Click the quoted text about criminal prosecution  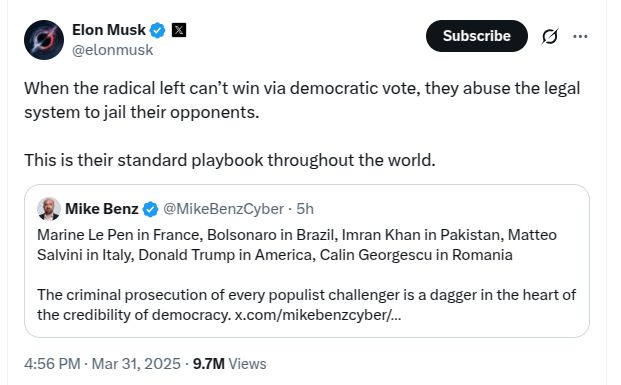click(307, 305)
